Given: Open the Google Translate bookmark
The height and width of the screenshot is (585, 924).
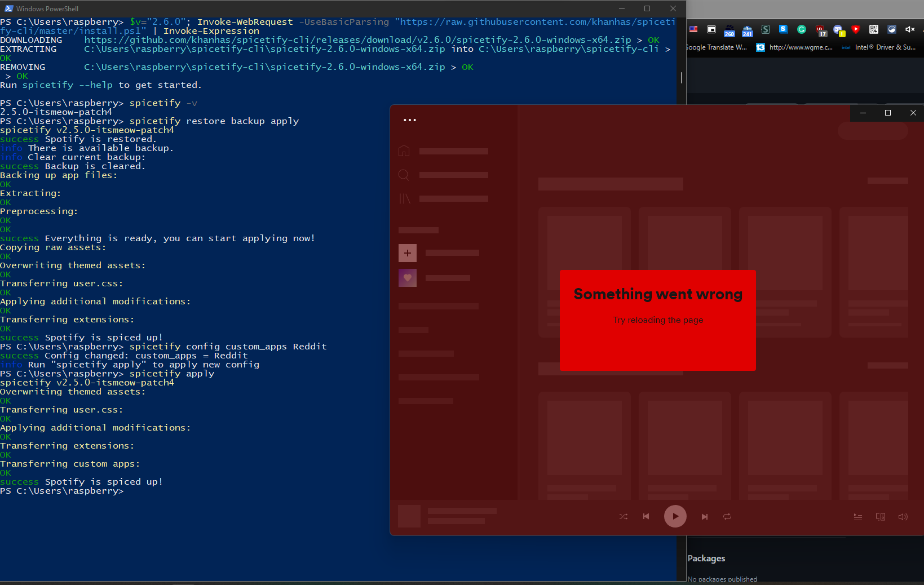Looking at the screenshot, I should point(717,47).
